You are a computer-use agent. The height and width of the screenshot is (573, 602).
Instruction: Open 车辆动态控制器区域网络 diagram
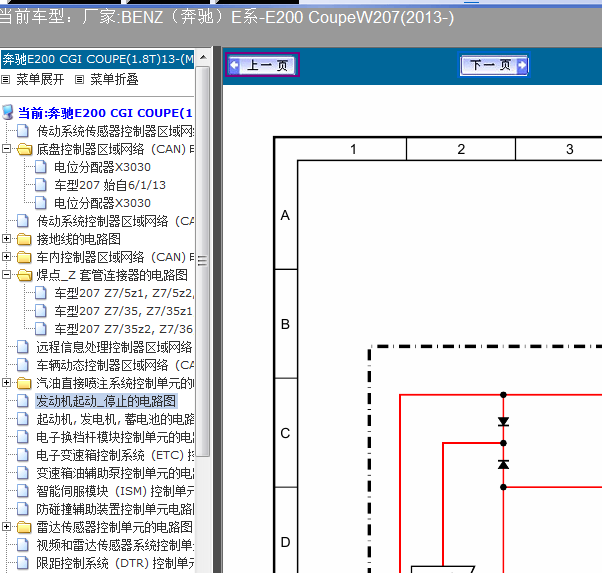[x=115, y=365]
